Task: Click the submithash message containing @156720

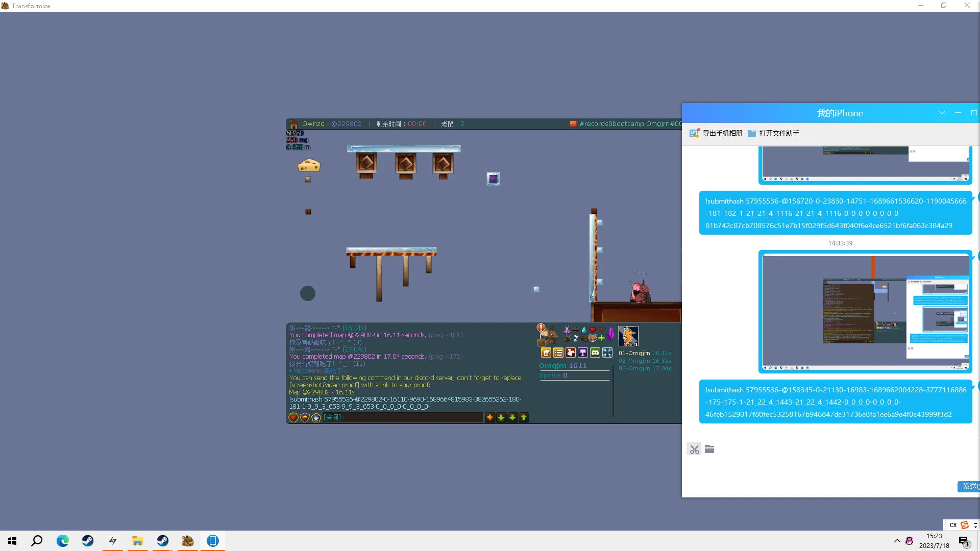Action: pyautogui.click(x=836, y=213)
